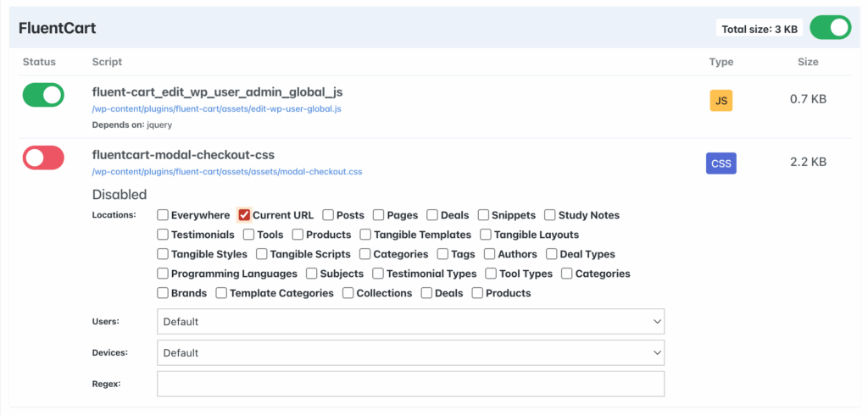Screen dimensions: 868x415
Task: Enable the Study Notes checkbox
Action: pos(550,215)
